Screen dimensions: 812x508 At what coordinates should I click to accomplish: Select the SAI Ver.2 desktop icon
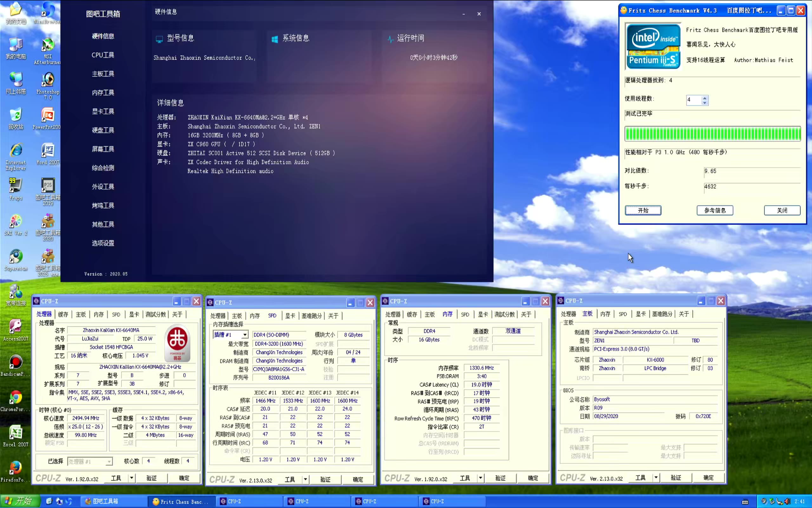click(x=16, y=225)
